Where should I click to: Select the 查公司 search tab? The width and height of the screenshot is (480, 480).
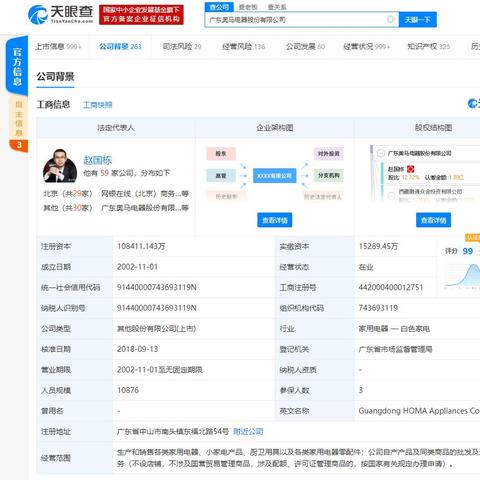[219, 7]
